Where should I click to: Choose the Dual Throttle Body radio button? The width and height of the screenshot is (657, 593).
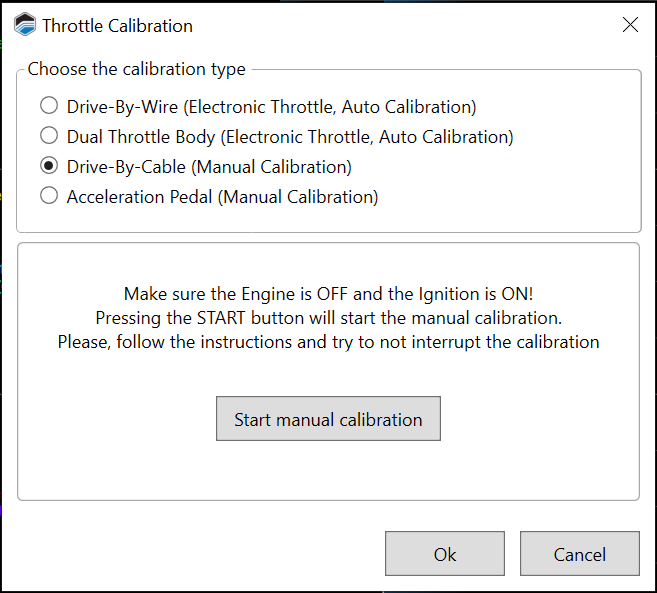tap(49, 136)
